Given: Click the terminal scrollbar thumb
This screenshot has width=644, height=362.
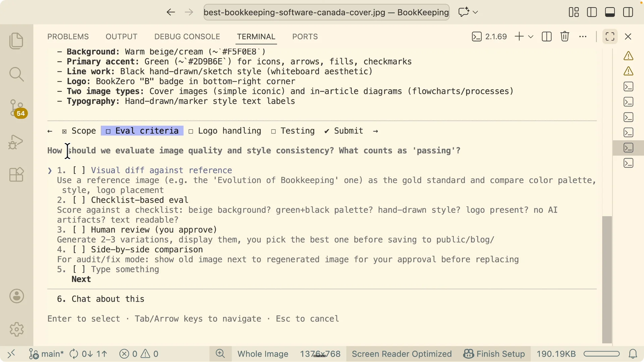Looking at the screenshot, I should point(607,280).
